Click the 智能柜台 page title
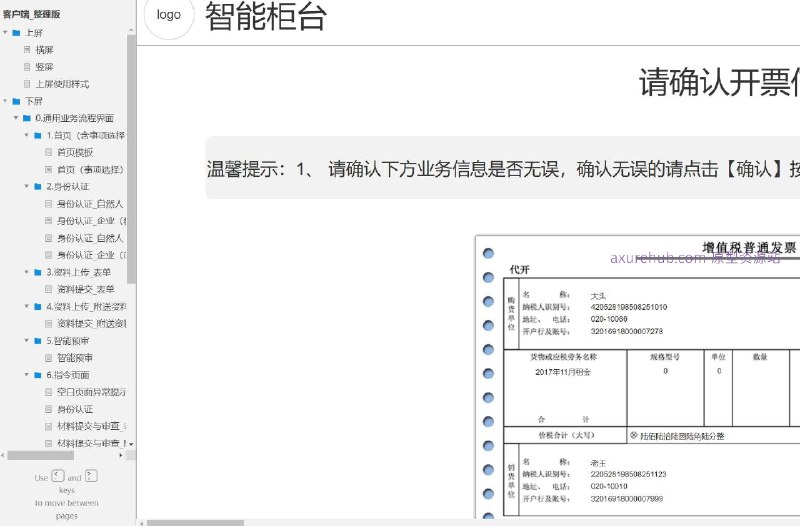The height and width of the screenshot is (526, 800). pyautogui.click(x=266, y=16)
